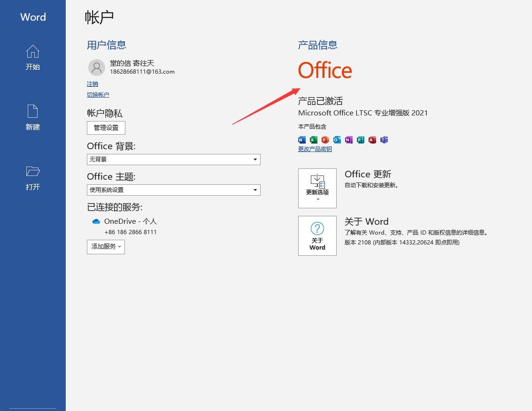
Task: Click the user name 堂的信 寄往天
Action: [x=132, y=63]
